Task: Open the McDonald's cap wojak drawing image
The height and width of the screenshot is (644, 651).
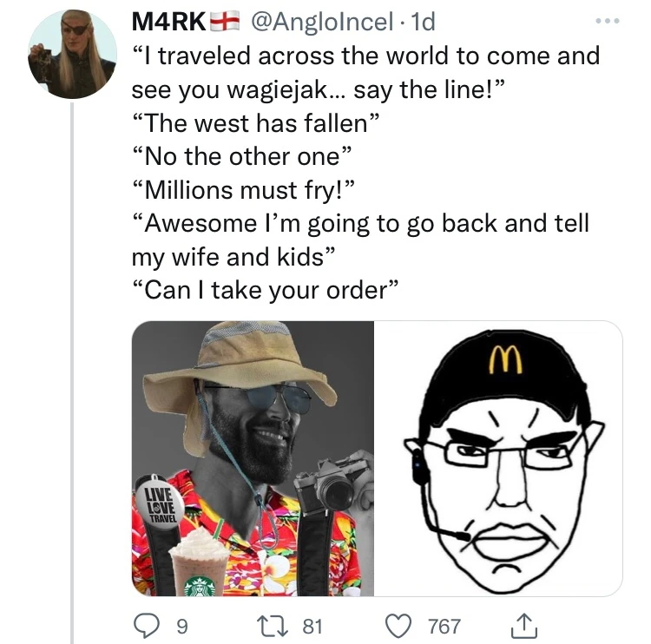Action: [x=498, y=458]
